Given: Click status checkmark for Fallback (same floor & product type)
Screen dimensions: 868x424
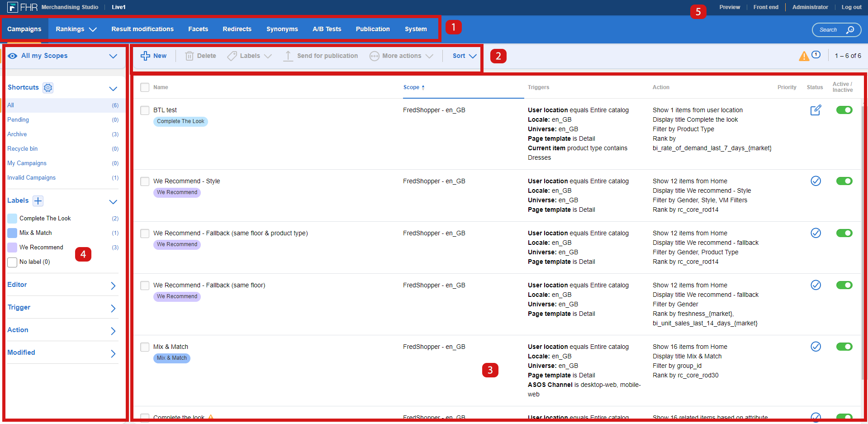Looking at the screenshot, I should coord(816,233).
